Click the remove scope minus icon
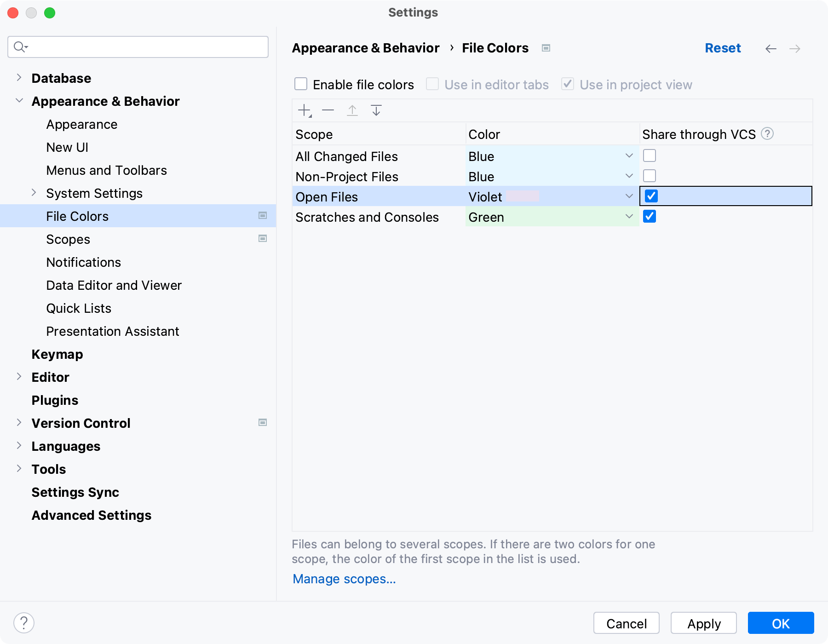 (328, 110)
